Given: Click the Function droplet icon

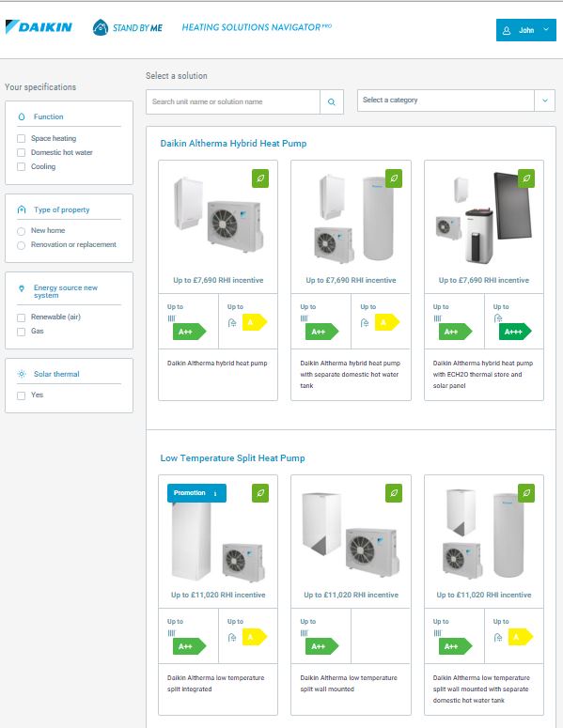Looking at the screenshot, I should point(22,117).
